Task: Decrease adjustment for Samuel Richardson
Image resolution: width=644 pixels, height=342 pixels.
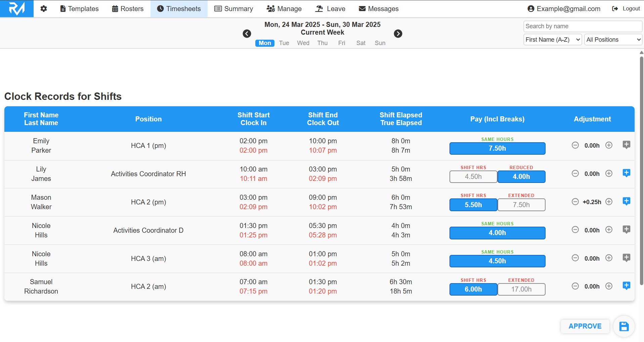Action: 575,286
